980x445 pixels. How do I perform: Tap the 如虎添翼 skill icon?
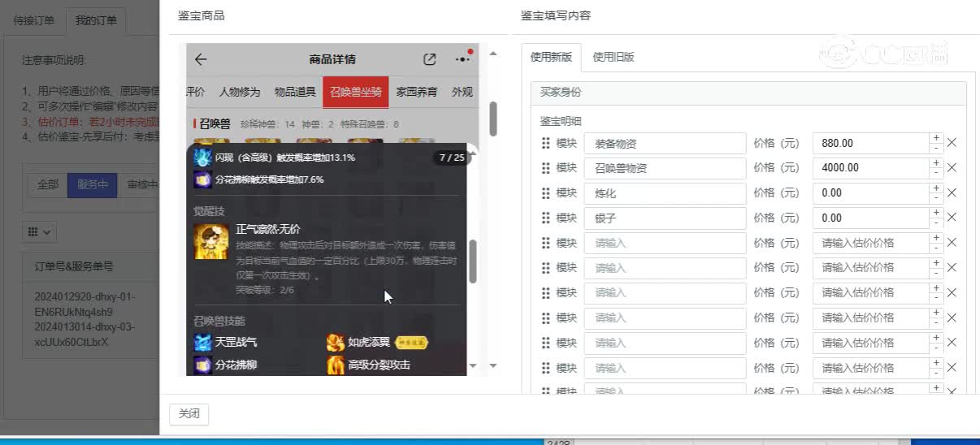tap(336, 342)
